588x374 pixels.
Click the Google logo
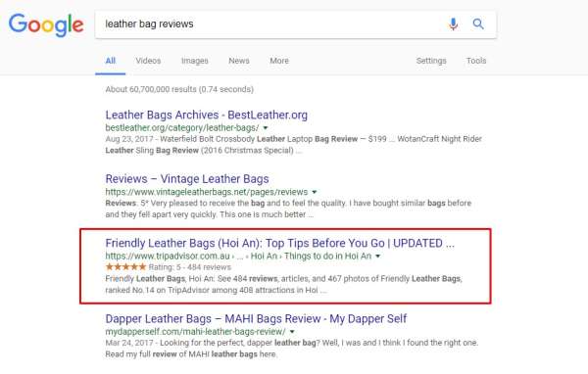(46, 24)
